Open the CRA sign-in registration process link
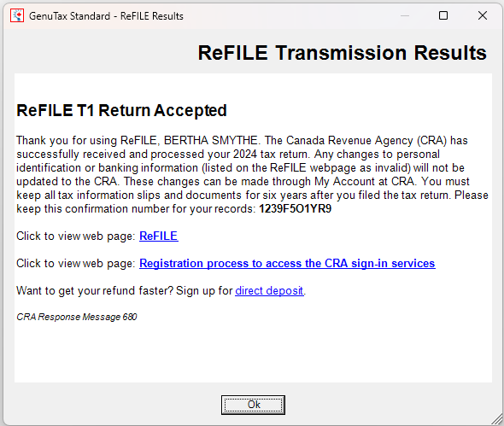 tap(287, 264)
